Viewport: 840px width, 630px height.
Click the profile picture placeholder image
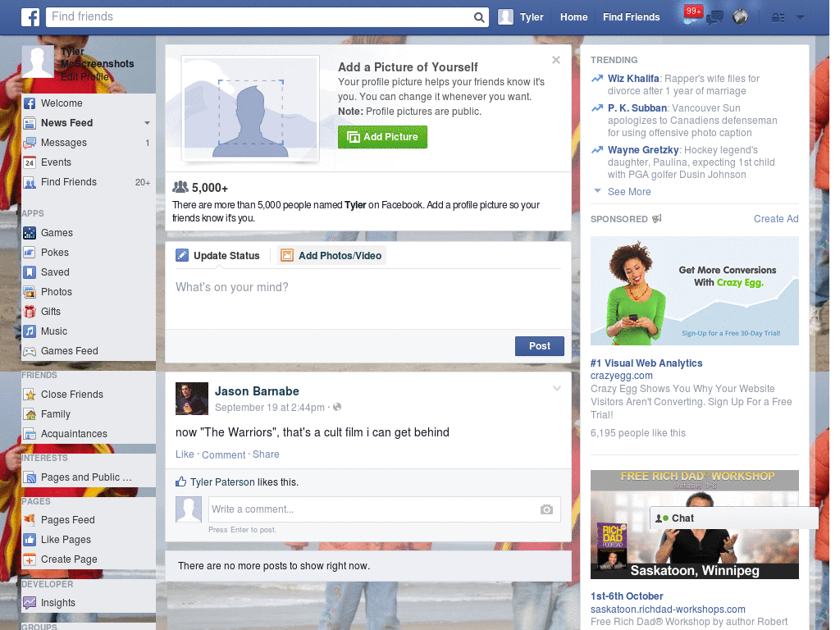pyautogui.click(x=251, y=108)
